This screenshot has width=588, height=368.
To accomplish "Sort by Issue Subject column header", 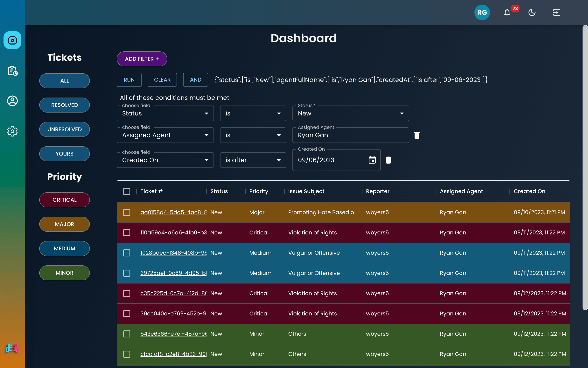I will (x=306, y=191).
